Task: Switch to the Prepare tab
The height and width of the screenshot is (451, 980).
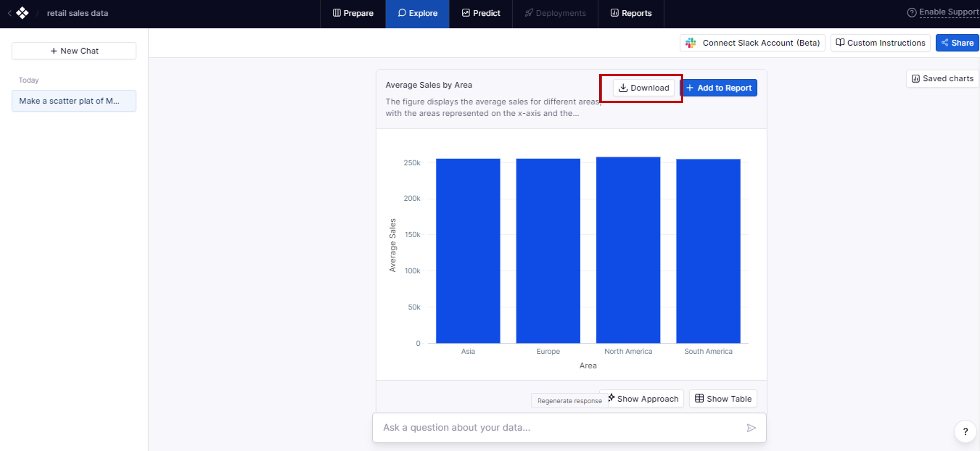Action: coord(353,13)
